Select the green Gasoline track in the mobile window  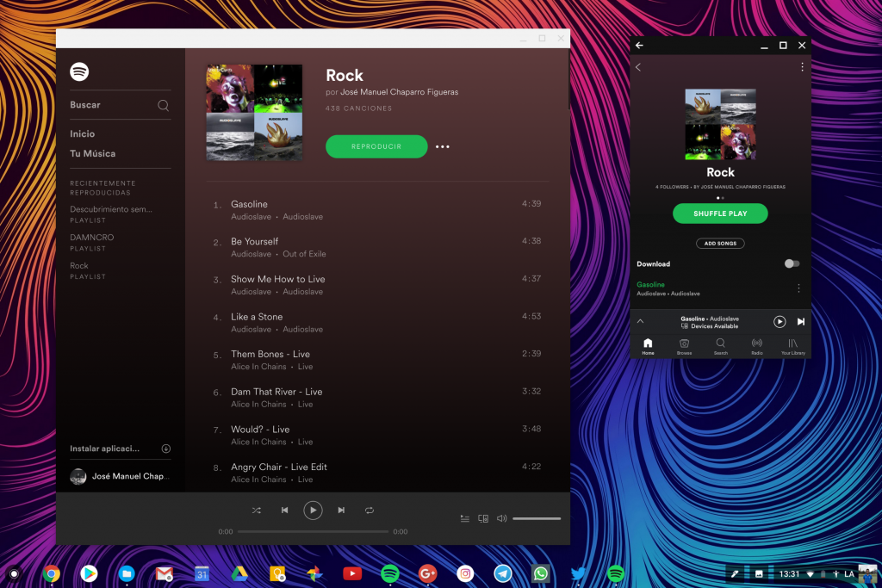pyautogui.click(x=668, y=289)
